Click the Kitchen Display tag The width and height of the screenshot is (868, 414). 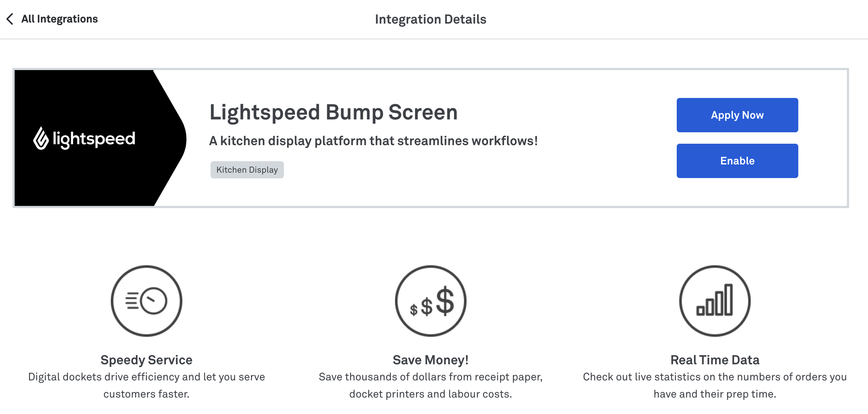click(x=247, y=170)
